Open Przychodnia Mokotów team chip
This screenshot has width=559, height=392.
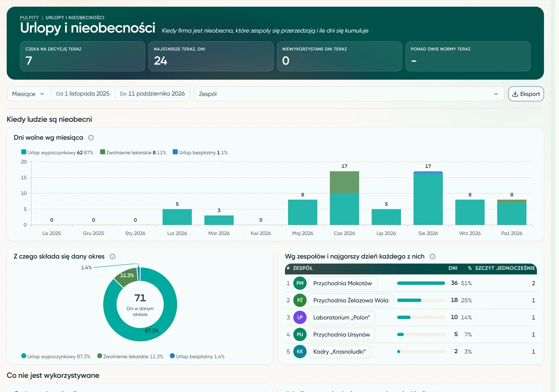tap(342, 283)
